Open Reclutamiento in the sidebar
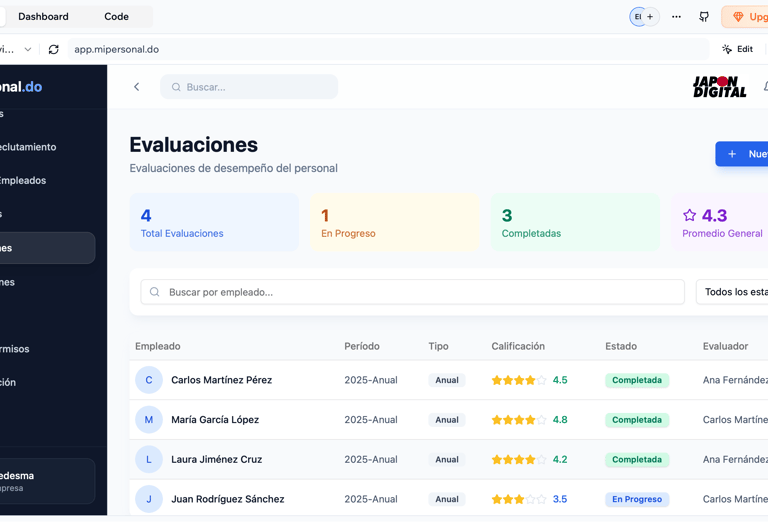Image resolution: width=768 pixels, height=523 pixels. [x=28, y=147]
